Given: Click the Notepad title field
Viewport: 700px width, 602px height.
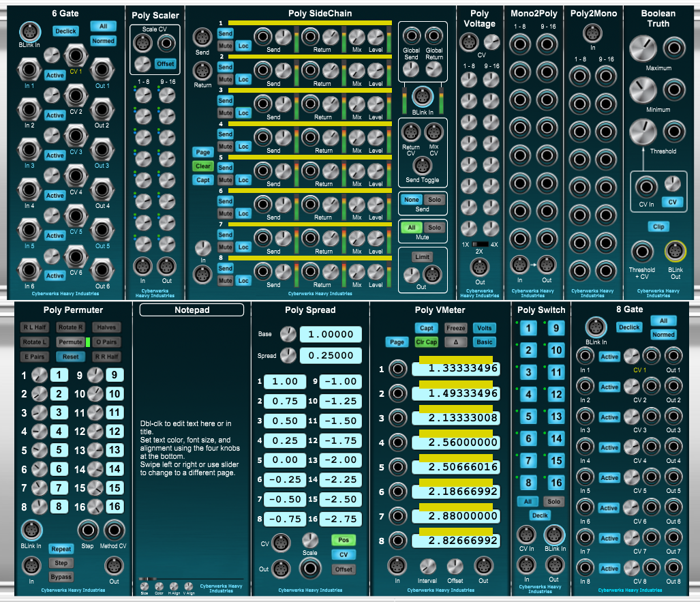Looking at the screenshot, I should [x=192, y=310].
